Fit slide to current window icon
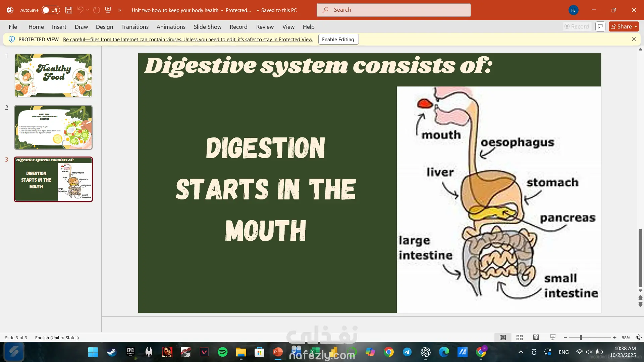Image resolution: width=644 pixels, height=362 pixels. [639, 338]
